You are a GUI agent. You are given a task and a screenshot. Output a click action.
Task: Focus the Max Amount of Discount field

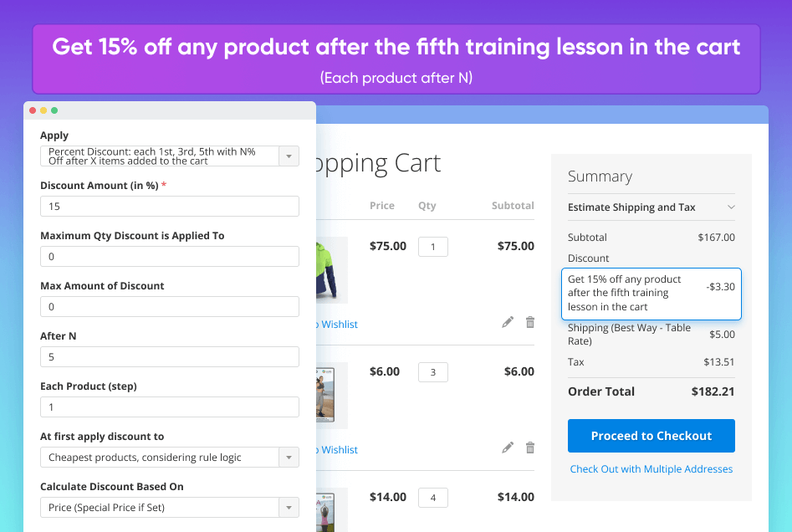169,307
